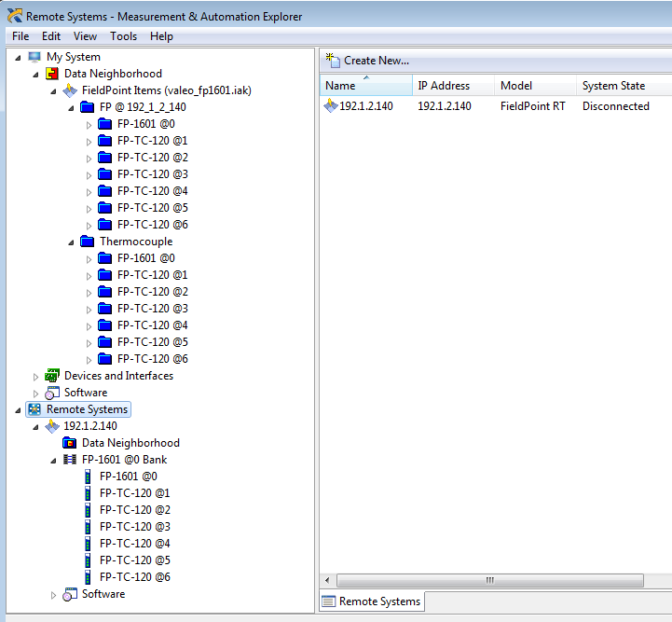Click the Data Neighborhood icon under 192.1.2.140

[x=69, y=443]
